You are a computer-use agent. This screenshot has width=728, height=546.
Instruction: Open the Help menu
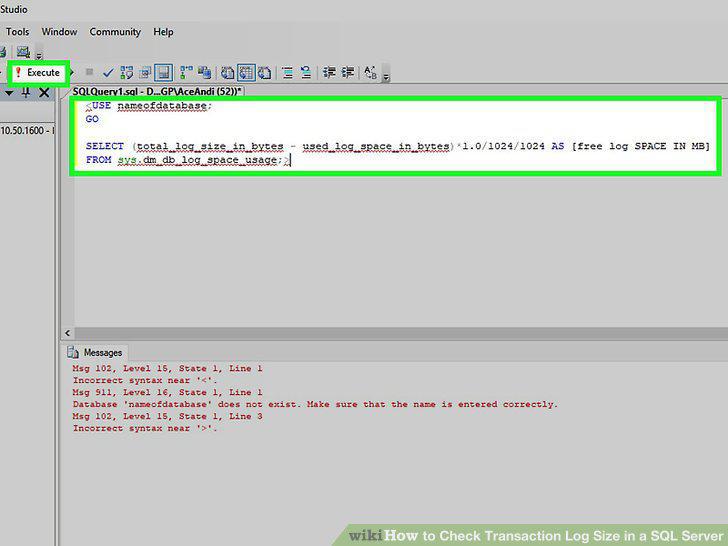click(x=163, y=32)
